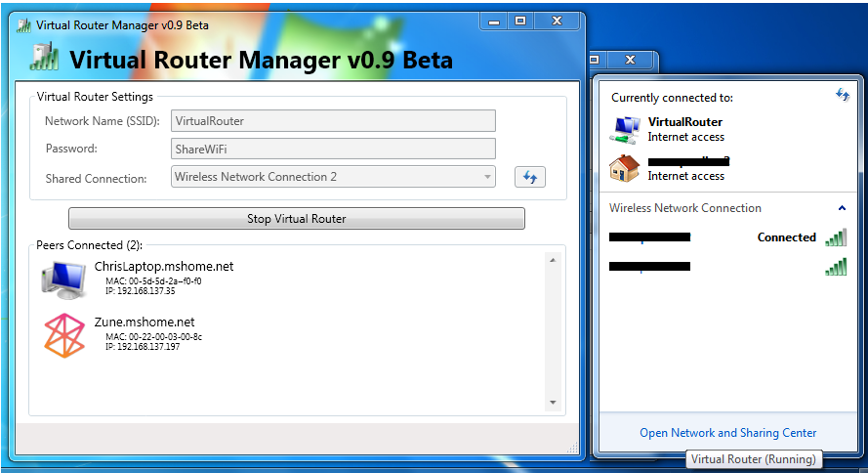The height and width of the screenshot is (473, 868).
Task: Select Zune.mshome.net peer name
Action: tap(145, 322)
